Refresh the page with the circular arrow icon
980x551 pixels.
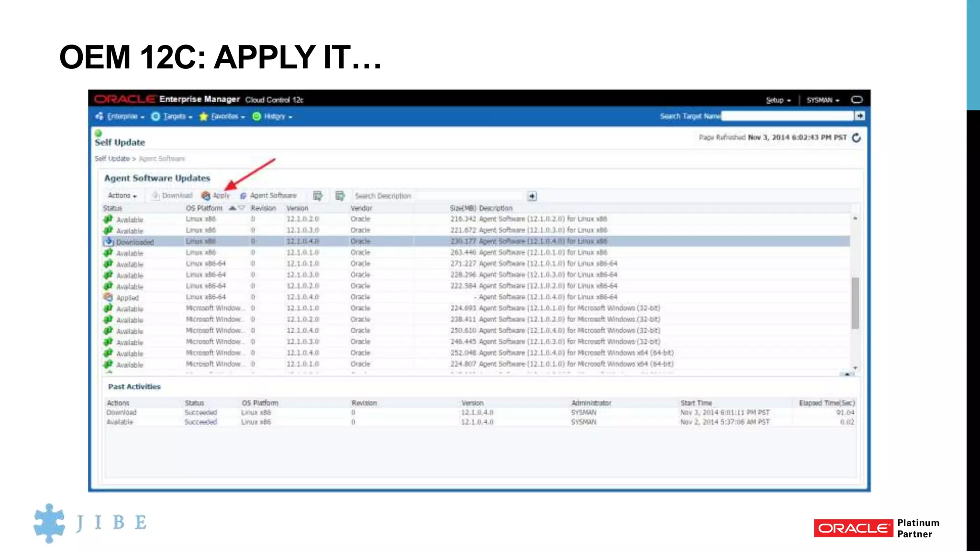(x=857, y=138)
